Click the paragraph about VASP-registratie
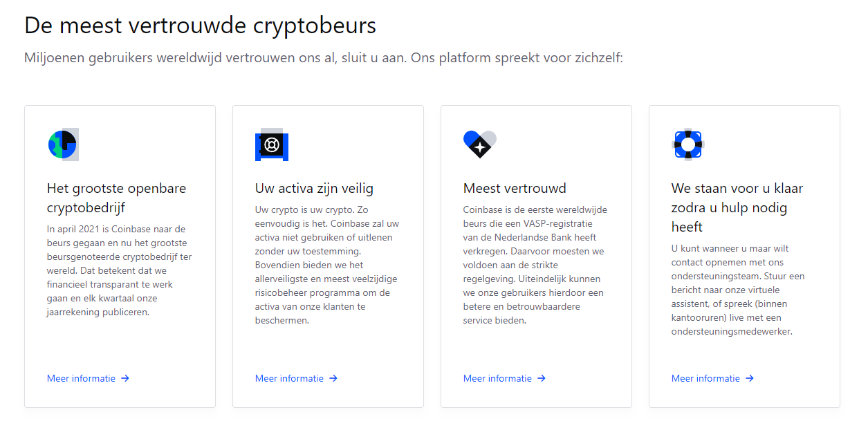The image size is (868, 439). coord(535,265)
